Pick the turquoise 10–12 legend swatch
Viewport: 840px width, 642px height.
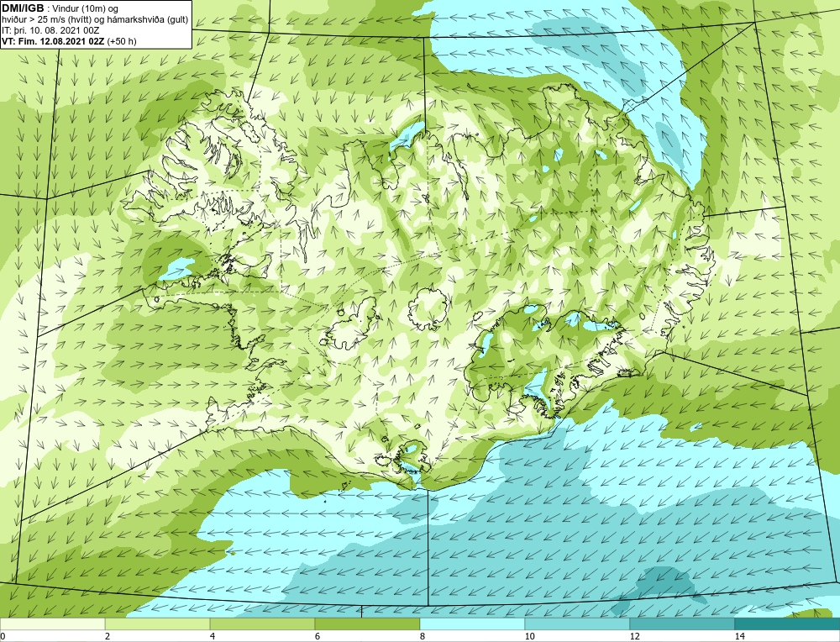(x=578, y=624)
